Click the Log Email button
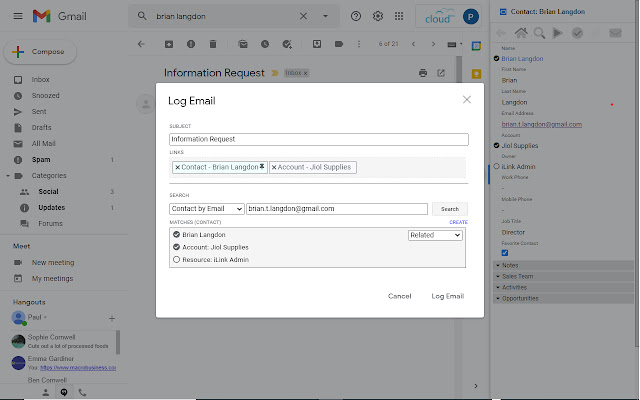Viewport: 640px width, 400px height. (x=447, y=296)
